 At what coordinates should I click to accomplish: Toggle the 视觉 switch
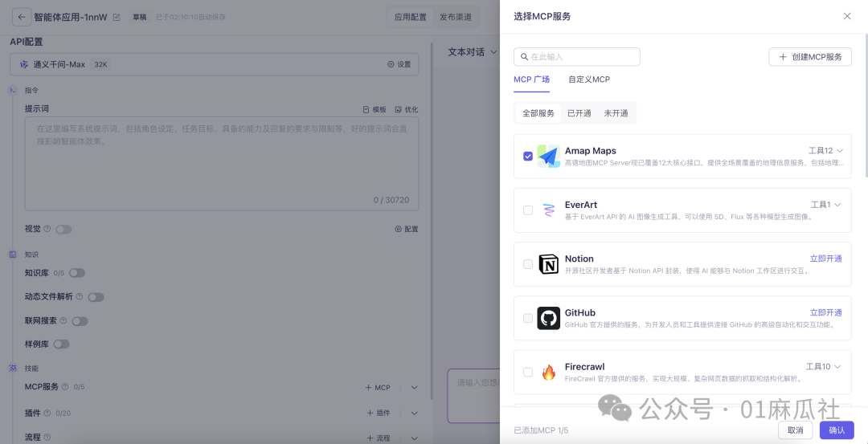[x=63, y=230]
